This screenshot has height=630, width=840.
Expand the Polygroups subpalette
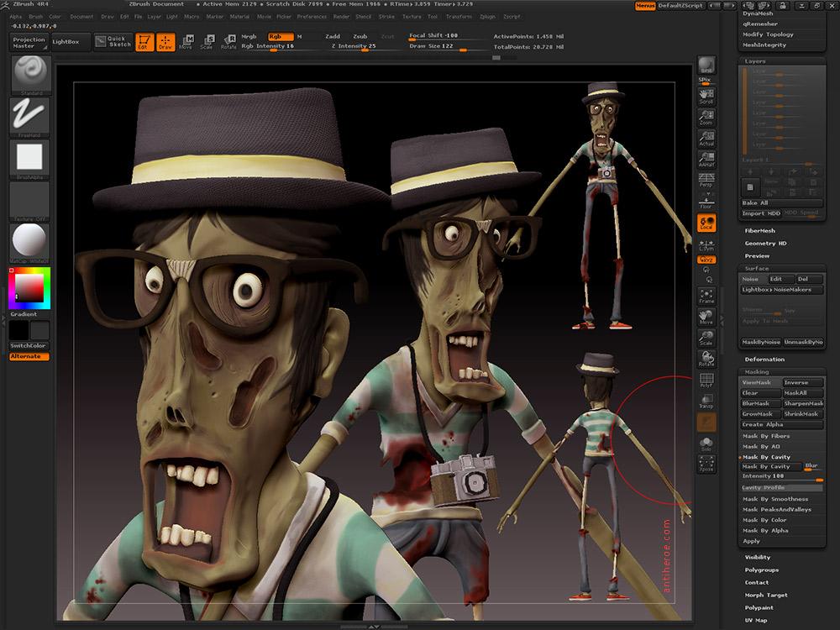coord(761,570)
